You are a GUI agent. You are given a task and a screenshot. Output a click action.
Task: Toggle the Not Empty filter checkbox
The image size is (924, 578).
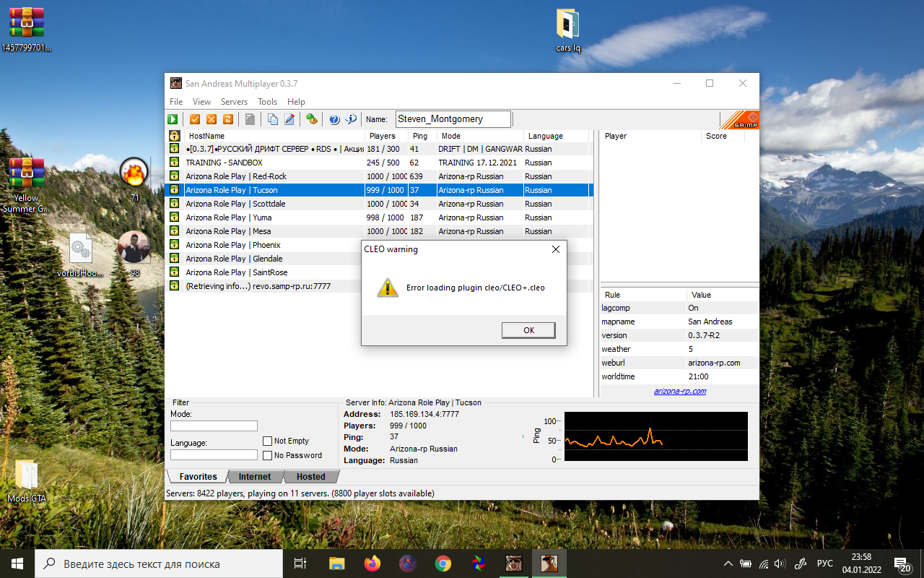(268, 441)
